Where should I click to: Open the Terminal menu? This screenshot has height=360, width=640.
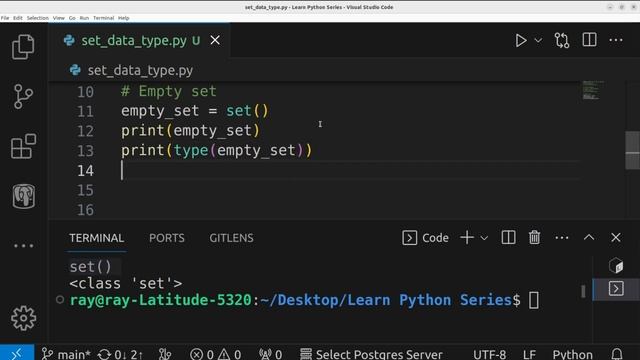click(103, 18)
